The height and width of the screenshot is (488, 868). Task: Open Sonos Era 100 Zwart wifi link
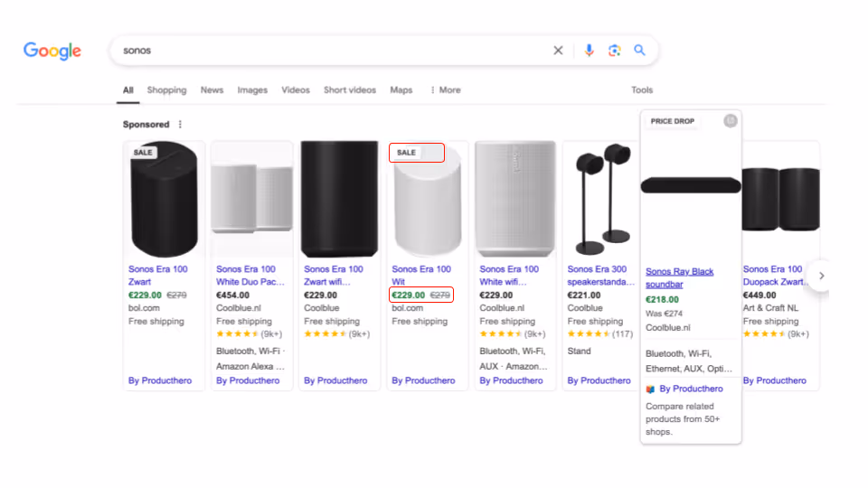click(x=334, y=275)
